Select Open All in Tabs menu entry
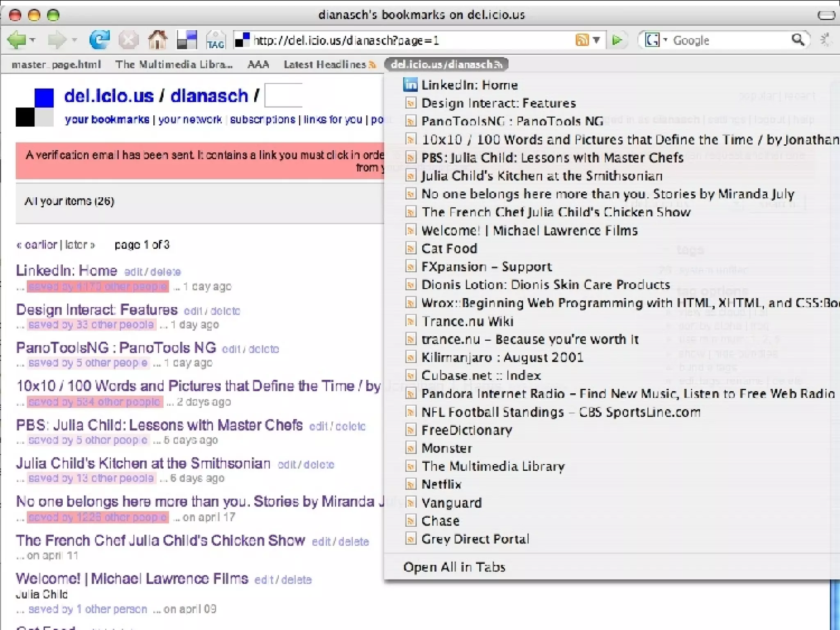 click(x=454, y=567)
